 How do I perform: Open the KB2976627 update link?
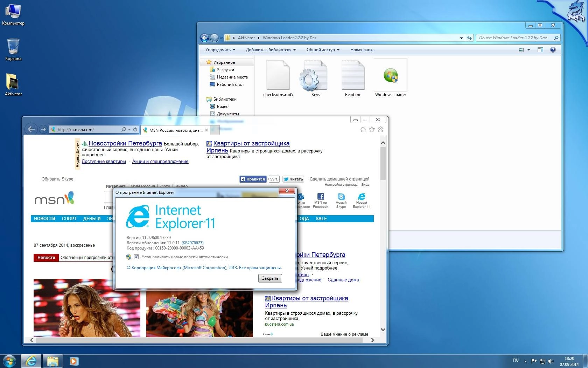pyautogui.click(x=192, y=243)
